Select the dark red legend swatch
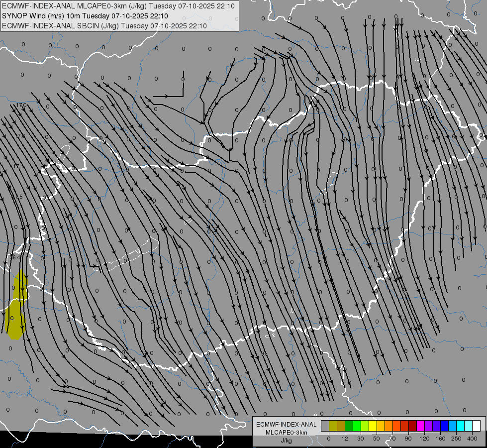 [413, 426]
